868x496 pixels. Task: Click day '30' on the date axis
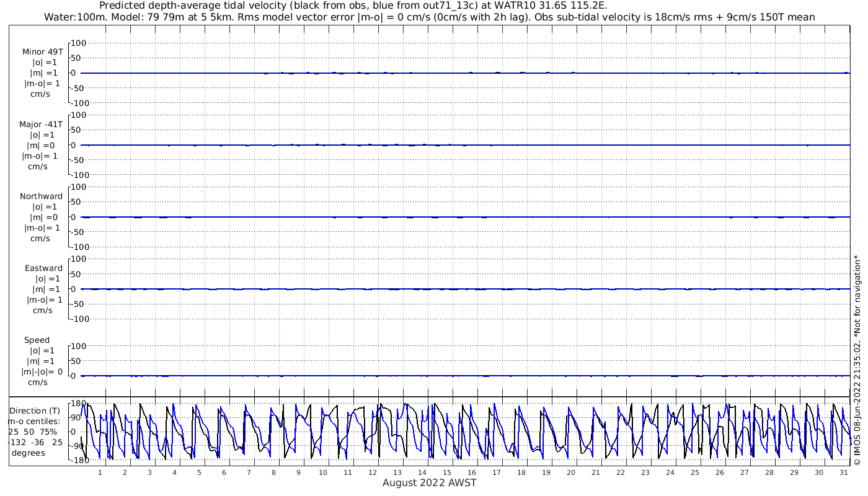(x=819, y=472)
